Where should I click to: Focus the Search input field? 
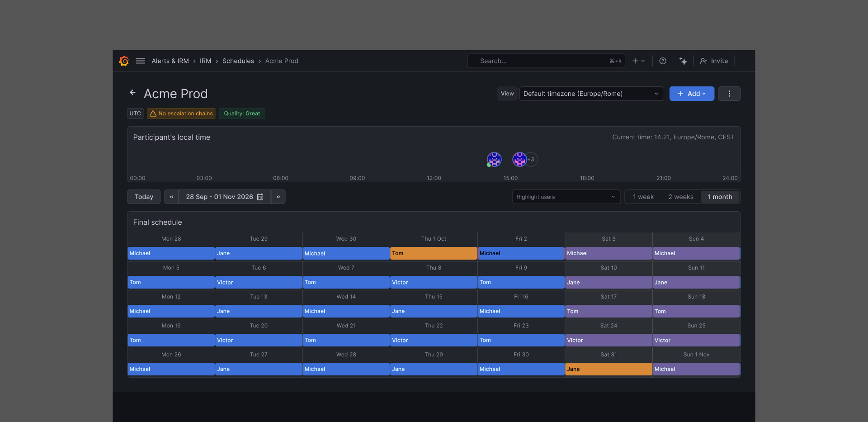(546, 61)
